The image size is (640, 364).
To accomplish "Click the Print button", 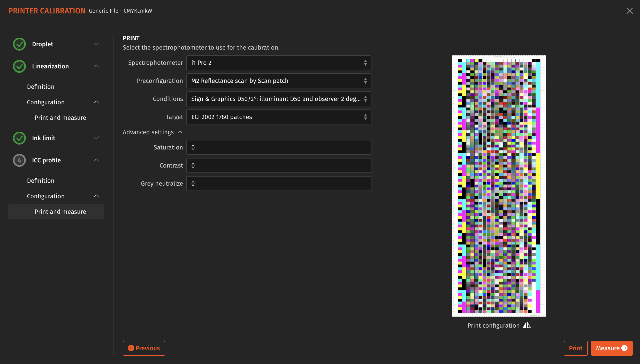I will click(576, 348).
